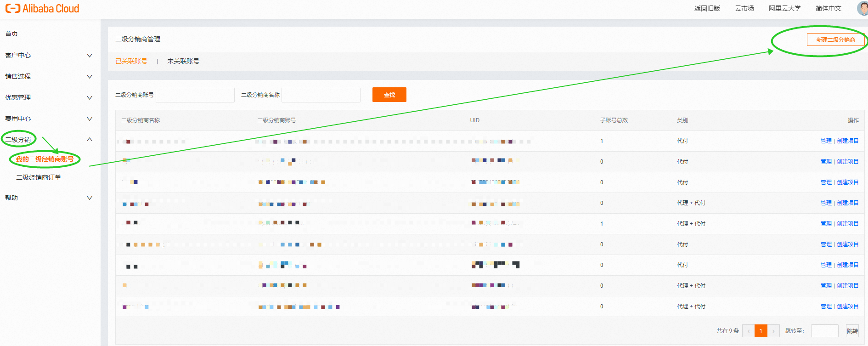Viewport: 868px width, 346px height.
Task: Select page 1 in pagination
Action: point(761,331)
